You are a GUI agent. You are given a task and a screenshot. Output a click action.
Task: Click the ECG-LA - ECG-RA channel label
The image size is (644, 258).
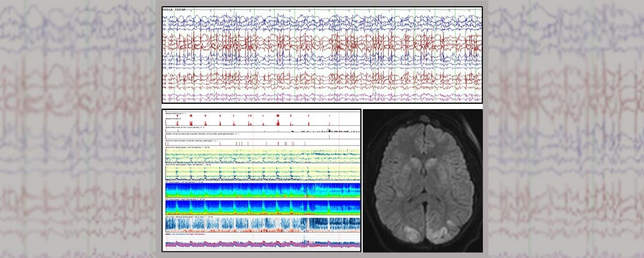[174, 9]
